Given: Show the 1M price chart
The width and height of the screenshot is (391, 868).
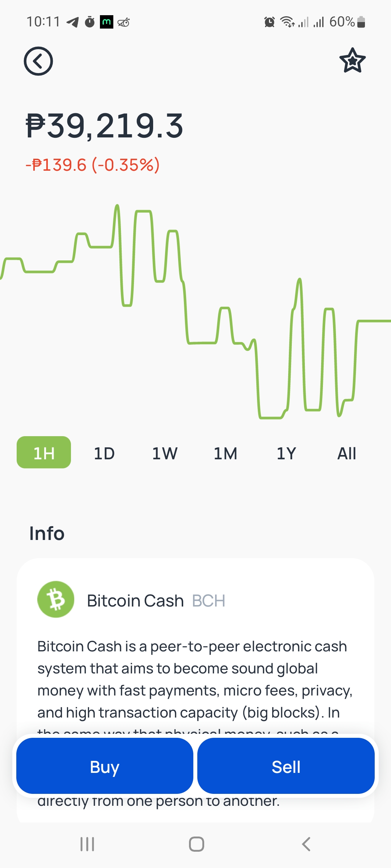Looking at the screenshot, I should pos(226,453).
